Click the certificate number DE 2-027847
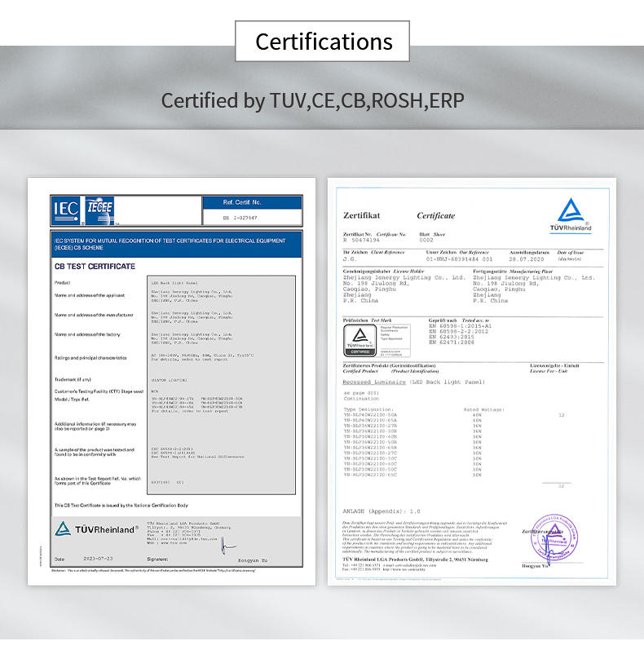644x672 pixels. (240, 218)
